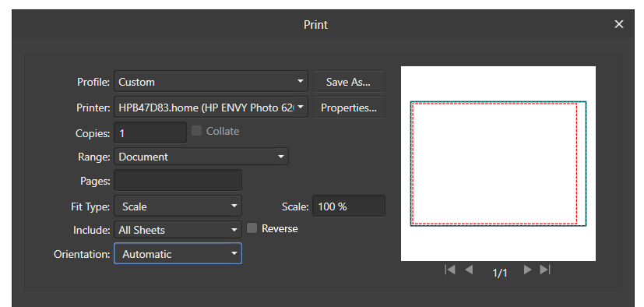
Task: Open the Profile dropdown
Action: (x=211, y=81)
